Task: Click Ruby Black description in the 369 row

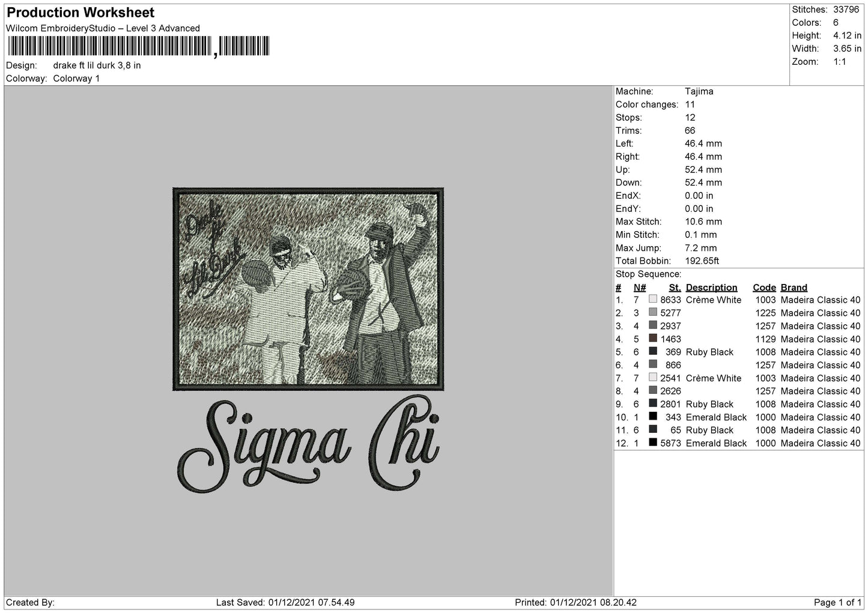Action: 709,352
